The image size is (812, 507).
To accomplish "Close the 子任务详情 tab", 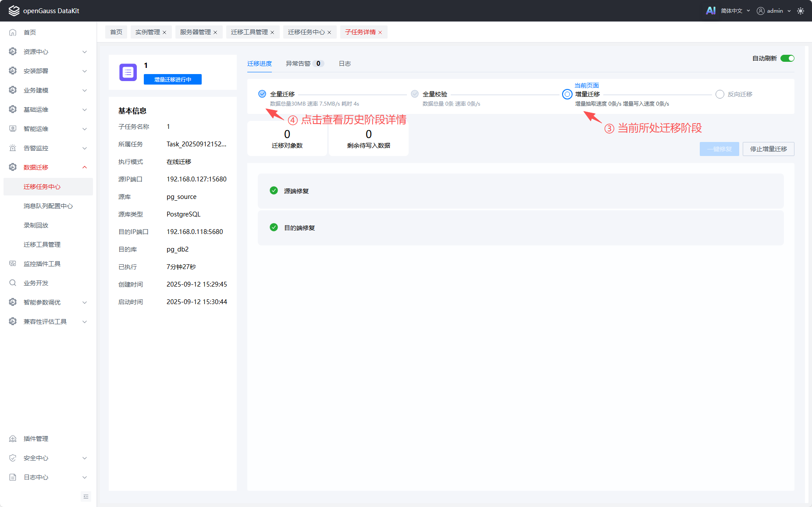I will coord(380,32).
